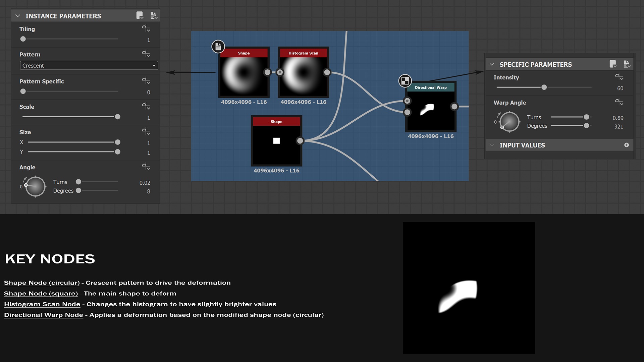The width and height of the screenshot is (644, 362).
Task: Collapse the Instance Parameters section
Action: point(18,16)
